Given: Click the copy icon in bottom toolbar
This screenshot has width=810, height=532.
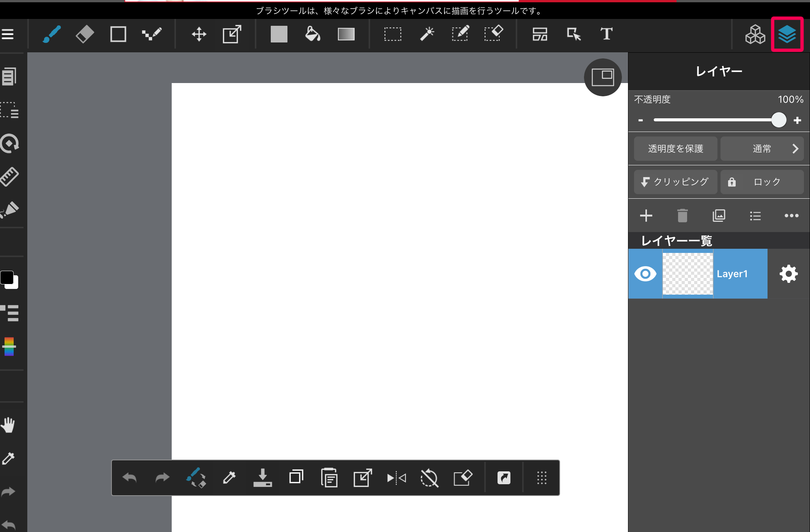Looking at the screenshot, I should pyautogui.click(x=296, y=477).
